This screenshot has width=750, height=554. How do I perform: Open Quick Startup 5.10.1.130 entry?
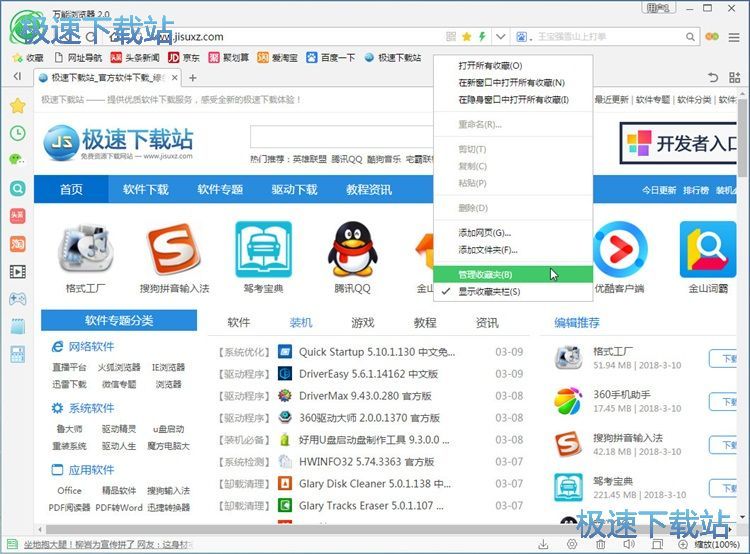click(x=376, y=352)
